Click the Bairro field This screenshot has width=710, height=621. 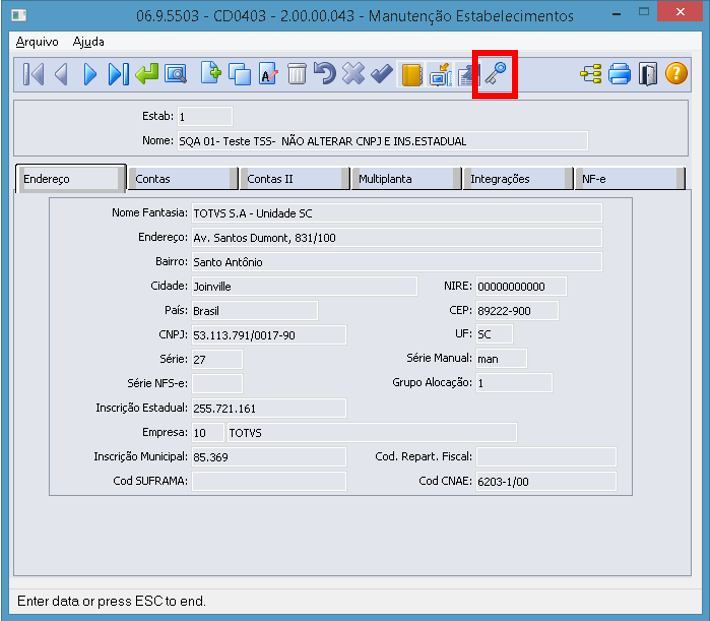click(397, 262)
